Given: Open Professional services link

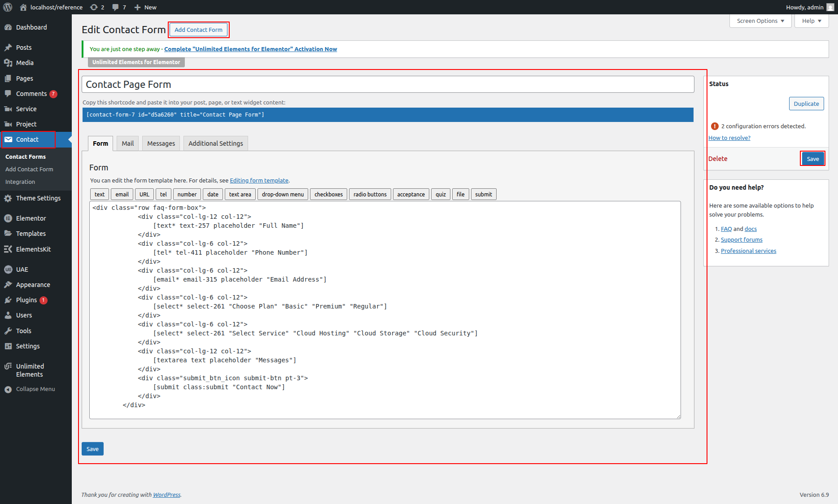Looking at the screenshot, I should 748,251.
